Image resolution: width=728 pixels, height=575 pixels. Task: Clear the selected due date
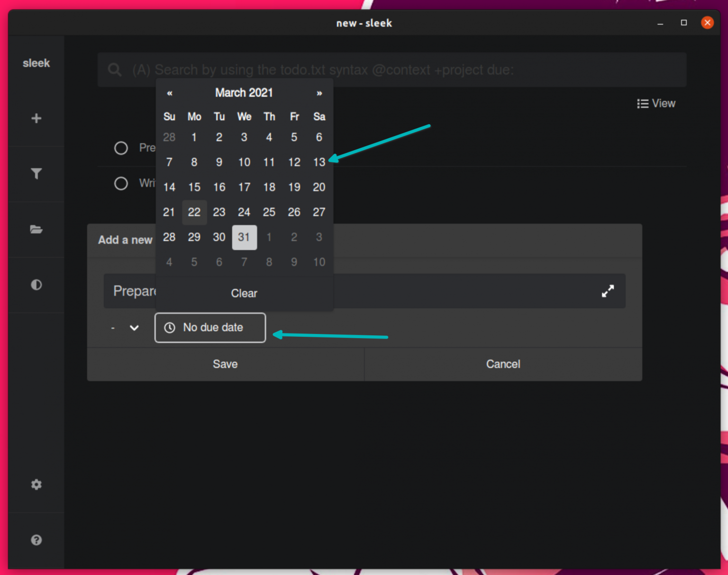[x=244, y=293]
